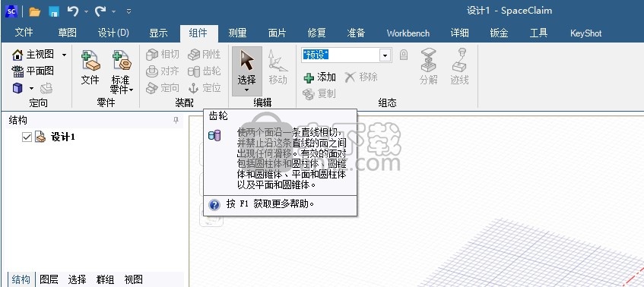Open the 文件 menu tab
Image resolution: width=644 pixels, height=287 pixels.
pyautogui.click(x=24, y=33)
